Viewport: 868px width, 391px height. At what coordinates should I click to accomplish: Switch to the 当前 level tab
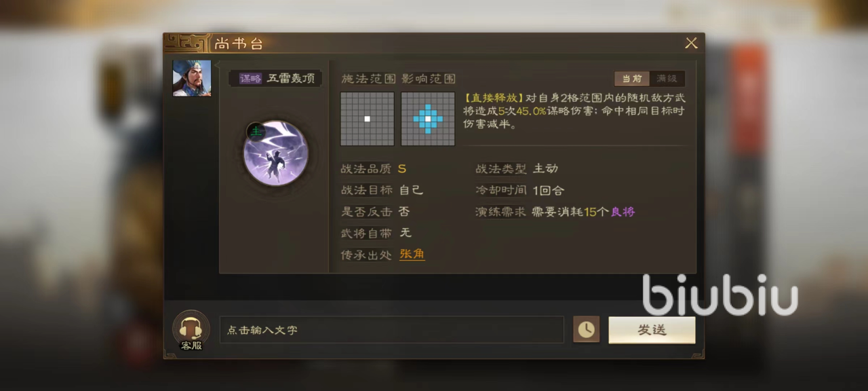pyautogui.click(x=631, y=78)
